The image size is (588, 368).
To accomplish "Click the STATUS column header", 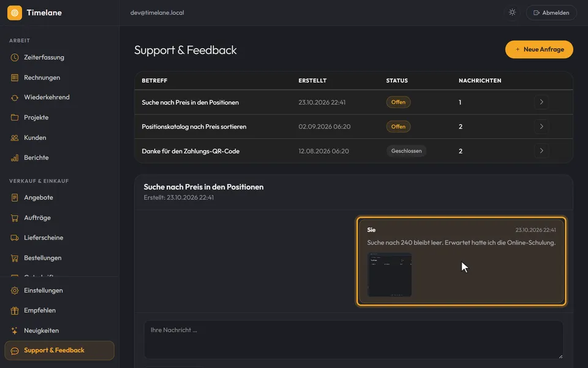I will coord(397,81).
